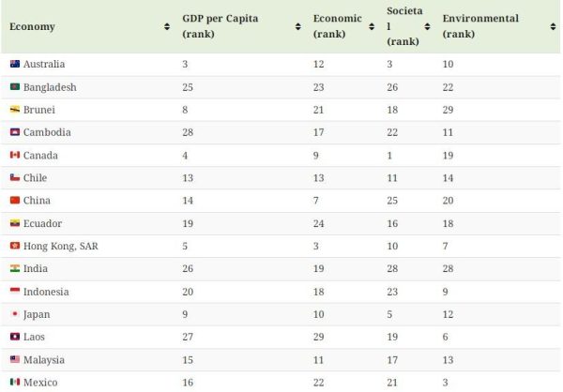Viewport: 563px width, 392px height.
Task: Select the Environmental (rank) header text
Action: click(x=480, y=26)
